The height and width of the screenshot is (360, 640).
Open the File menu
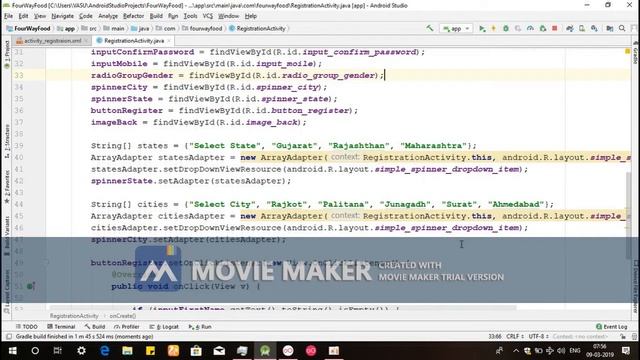[9, 16]
